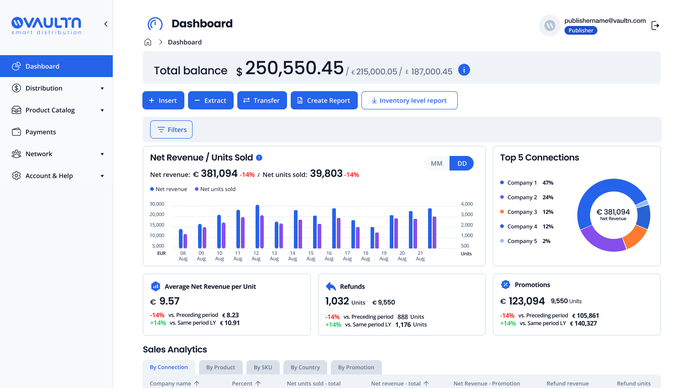Click 1,032 refund units value

pyautogui.click(x=337, y=301)
